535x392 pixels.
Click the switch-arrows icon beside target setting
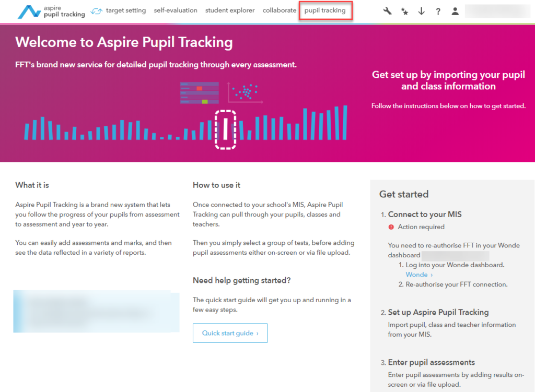[x=97, y=11]
